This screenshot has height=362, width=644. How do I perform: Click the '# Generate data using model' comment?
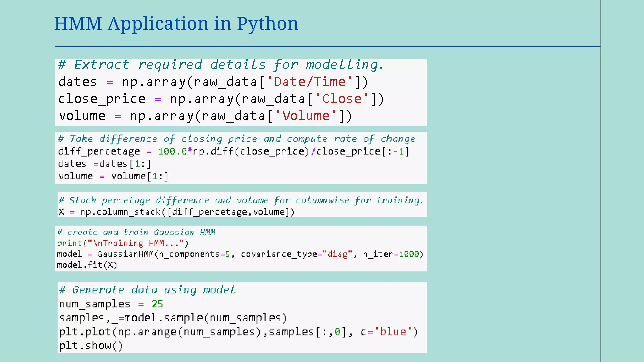[x=147, y=290]
